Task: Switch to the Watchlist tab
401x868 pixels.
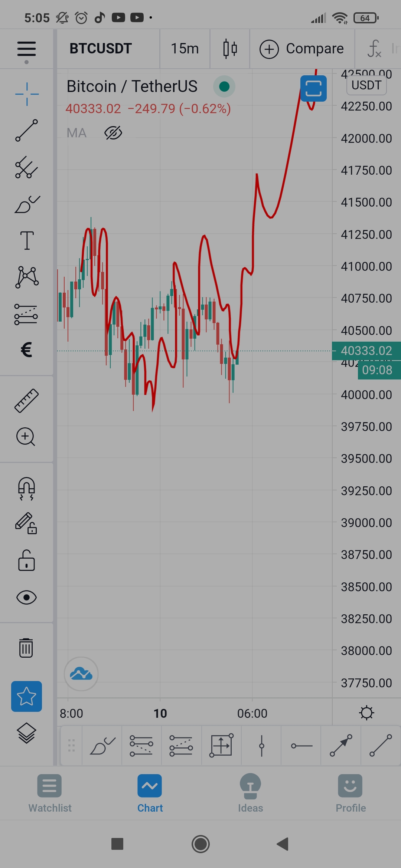Action: [x=50, y=793]
